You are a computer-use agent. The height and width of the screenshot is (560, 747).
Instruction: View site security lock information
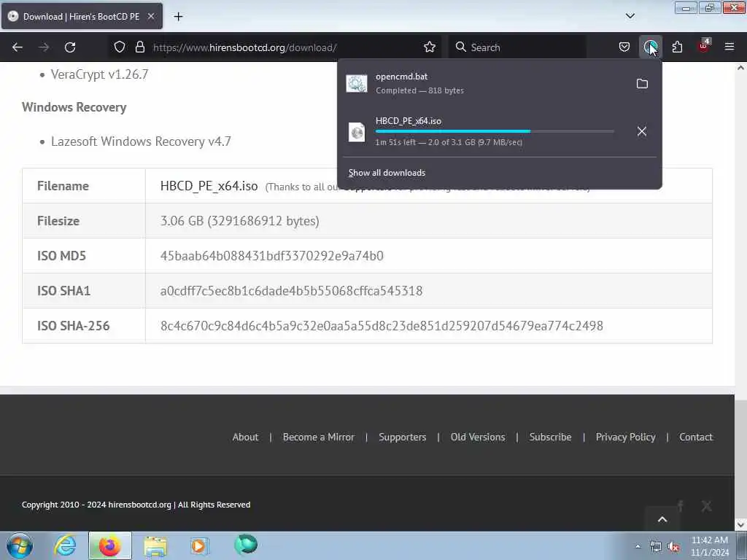tap(139, 47)
